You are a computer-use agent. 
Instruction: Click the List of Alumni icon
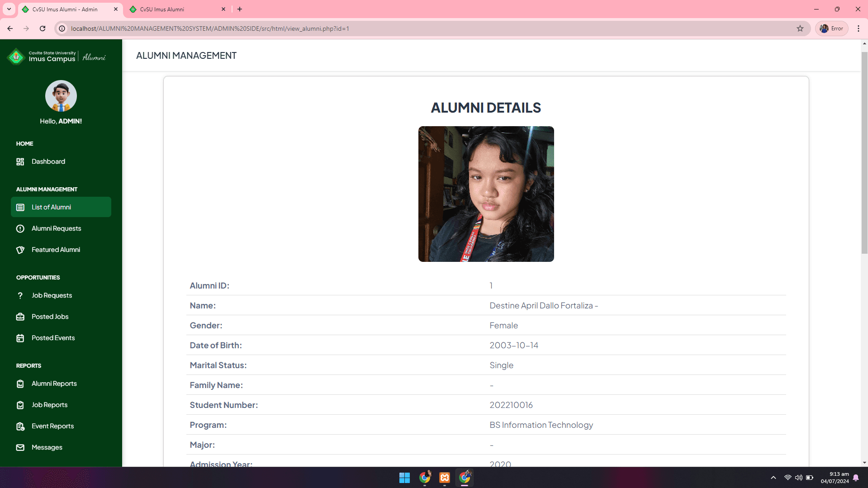point(20,207)
